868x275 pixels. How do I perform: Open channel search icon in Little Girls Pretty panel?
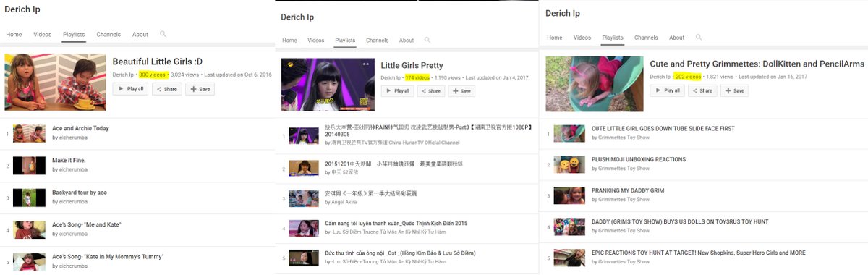click(428, 40)
